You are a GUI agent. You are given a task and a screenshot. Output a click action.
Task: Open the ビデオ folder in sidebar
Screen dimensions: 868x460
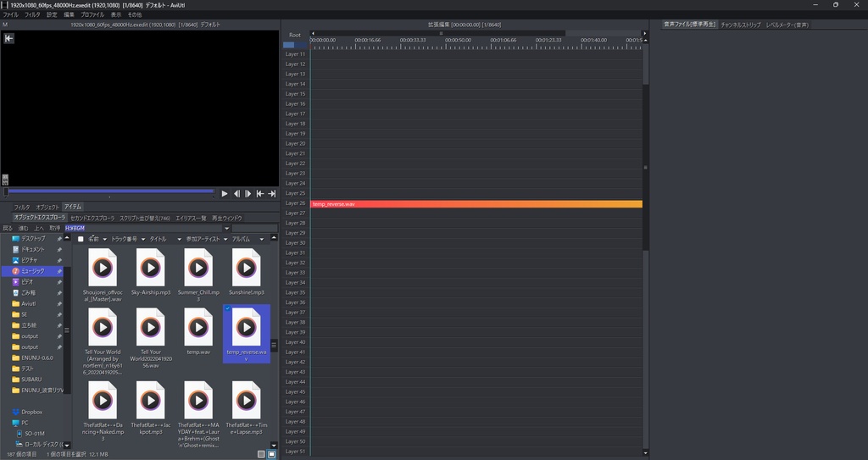point(27,282)
